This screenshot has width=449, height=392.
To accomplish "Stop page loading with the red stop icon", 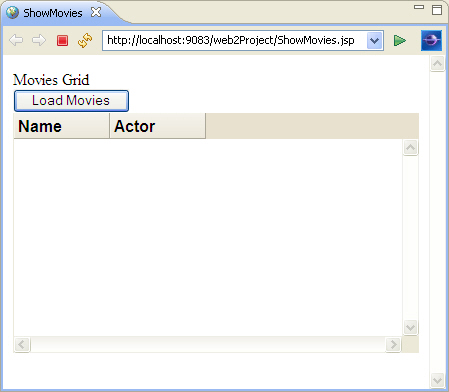I will tap(62, 41).
